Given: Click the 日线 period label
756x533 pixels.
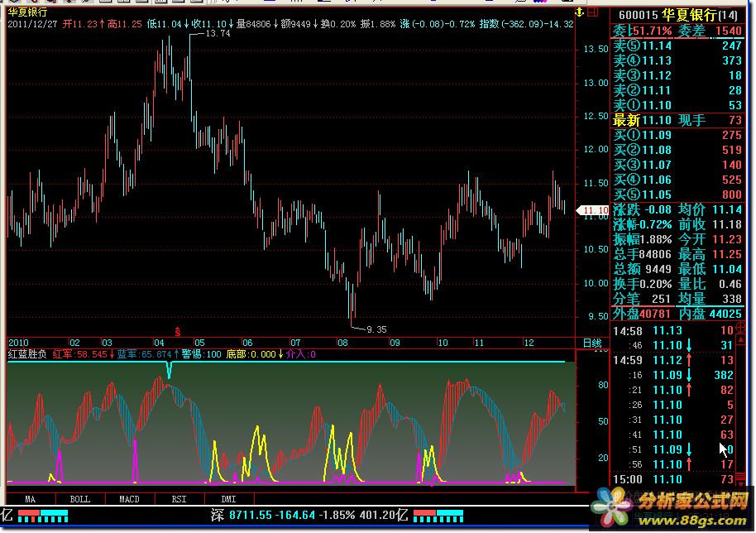Looking at the screenshot, I should [x=592, y=343].
